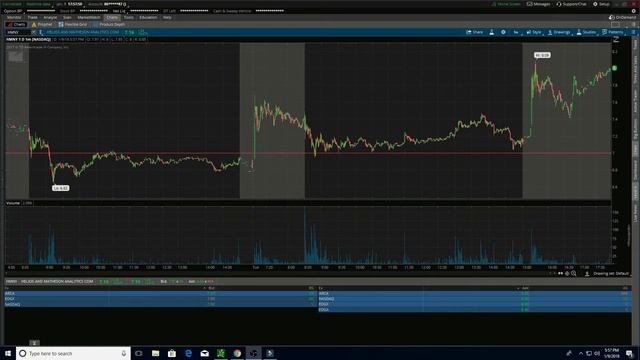The width and height of the screenshot is (640, 360).
Task: Open the Setup menu
Action: tap(601, 4)
